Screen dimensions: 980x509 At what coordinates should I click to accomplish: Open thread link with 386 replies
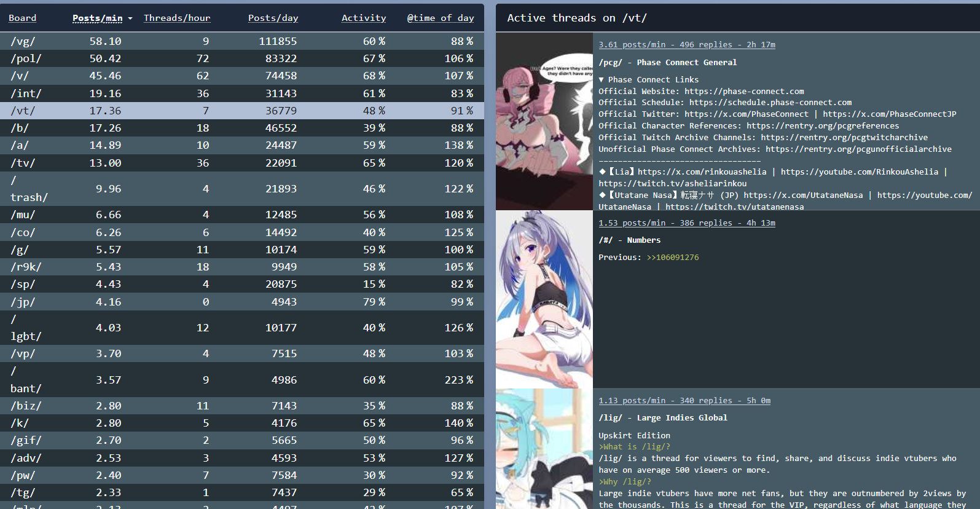coord(687,223)
